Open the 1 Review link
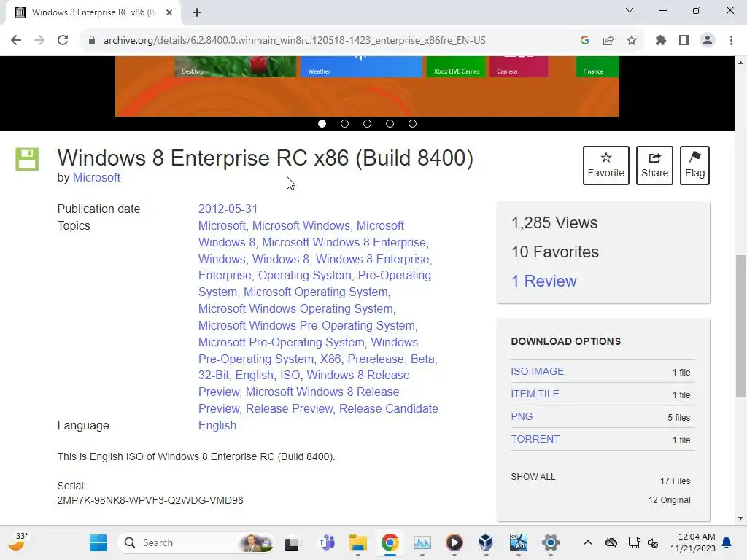Viewport: 747px width, 560px height. [544, 281]
